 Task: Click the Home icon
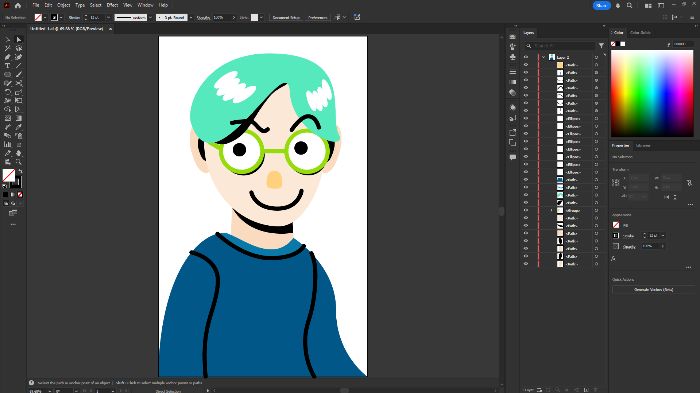18,5
